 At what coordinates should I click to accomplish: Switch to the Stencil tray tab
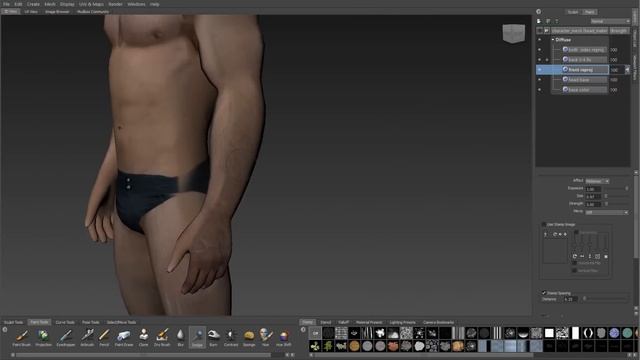(326, 322)
